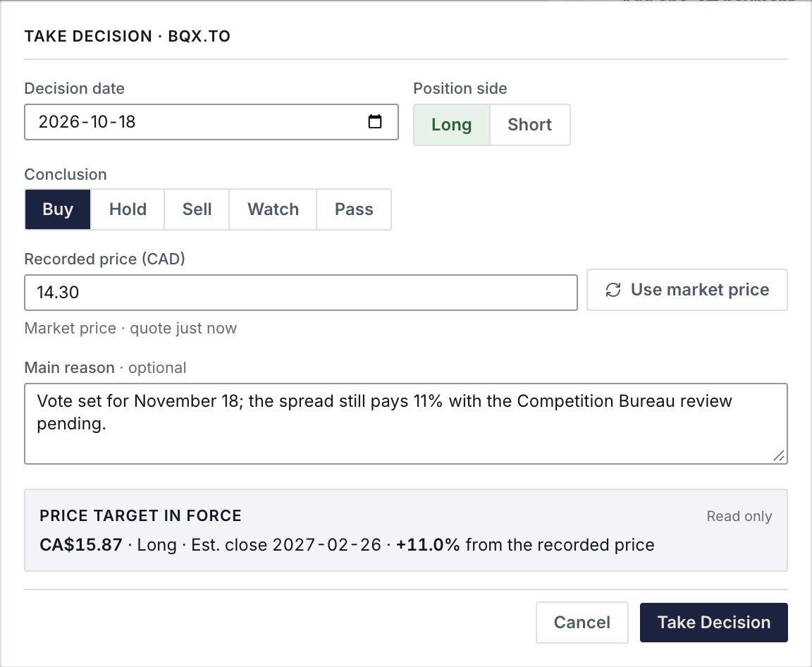812x667 pixels.
Task: Choose the Sell conclusion
Action: [x=197, y=209]
